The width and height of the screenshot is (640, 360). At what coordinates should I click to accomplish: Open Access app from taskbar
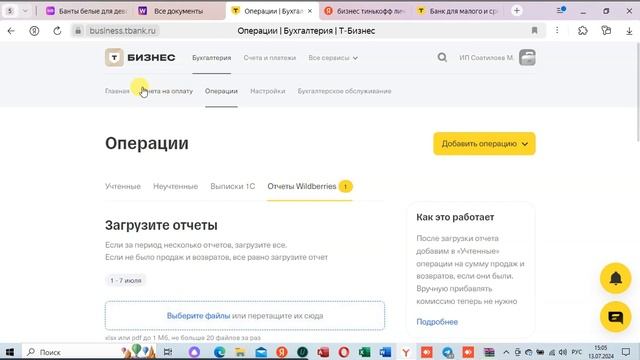pyautogui.click(x=323, y=352)
